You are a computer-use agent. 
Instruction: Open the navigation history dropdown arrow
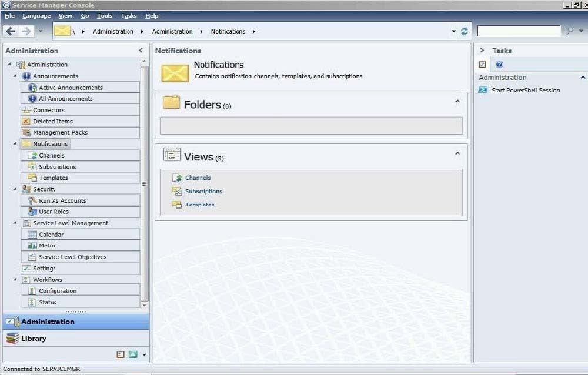(x=41, y=31)
